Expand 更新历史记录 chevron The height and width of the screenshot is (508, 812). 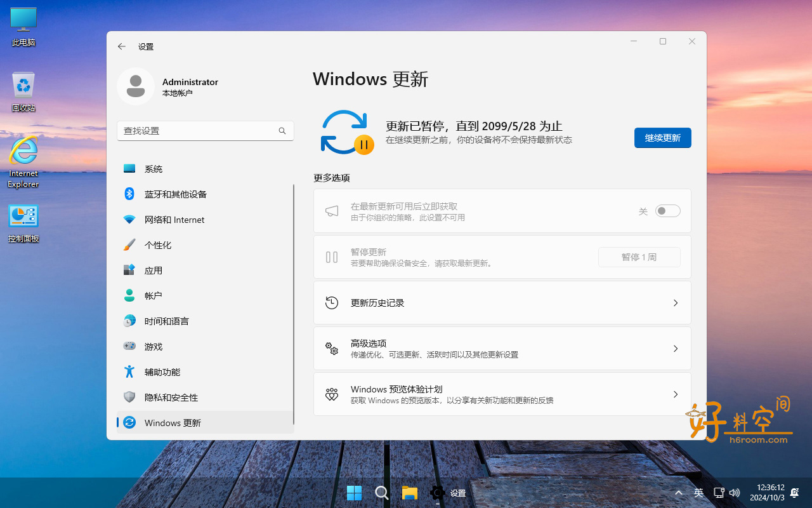pos(676,303)
